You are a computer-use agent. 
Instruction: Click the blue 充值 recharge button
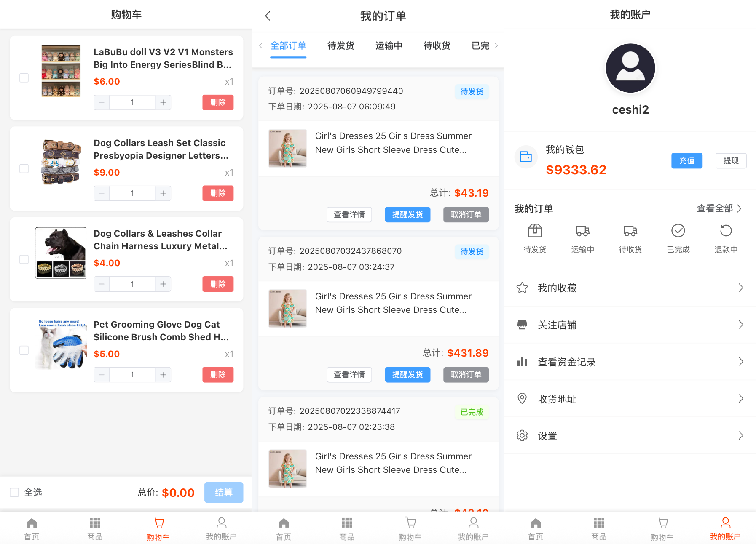[x=686, y=161]
